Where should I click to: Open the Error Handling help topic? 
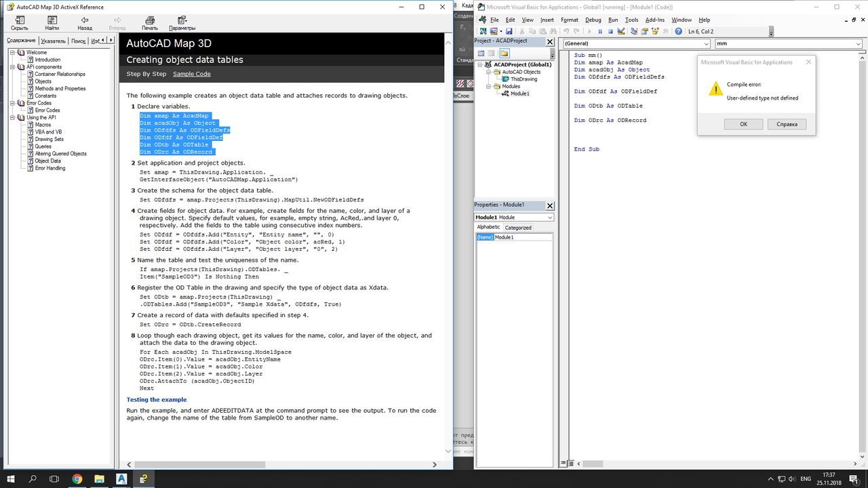pyautogui.click(x=50, y=168)
